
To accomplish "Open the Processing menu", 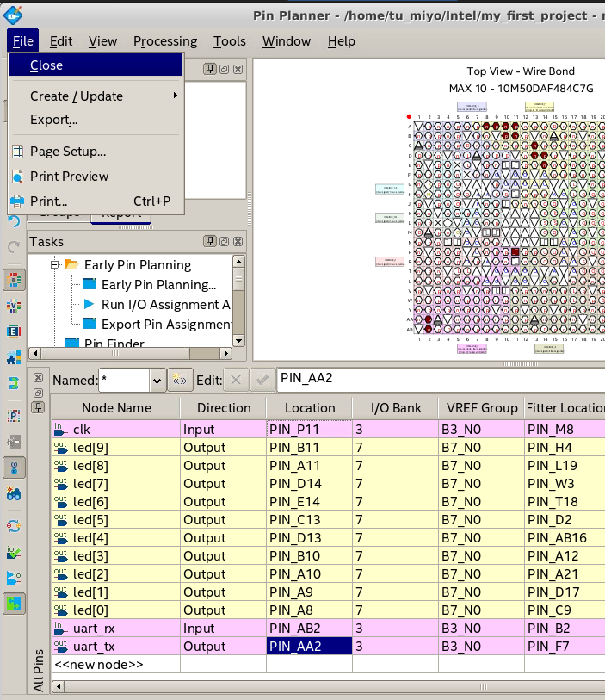I will [165, 41].
